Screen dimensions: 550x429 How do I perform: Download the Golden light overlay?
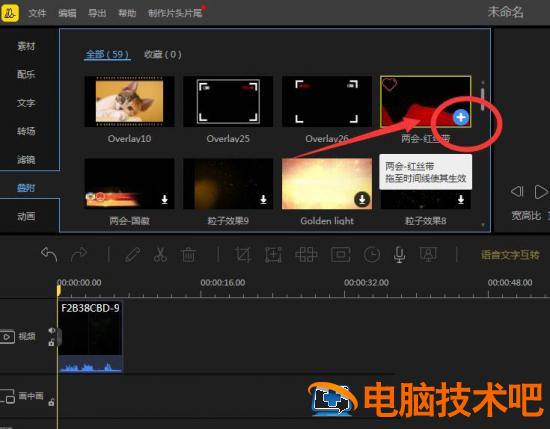coord(362,200)
